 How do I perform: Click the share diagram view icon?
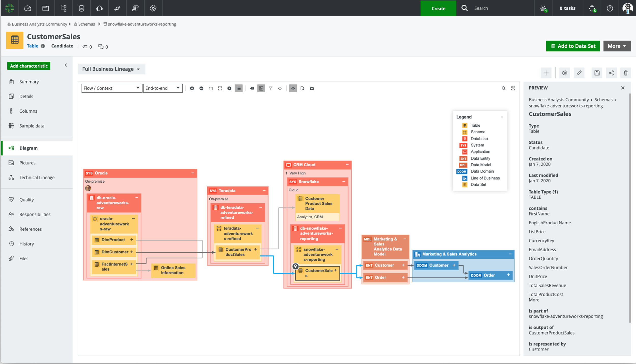point(611,73)
